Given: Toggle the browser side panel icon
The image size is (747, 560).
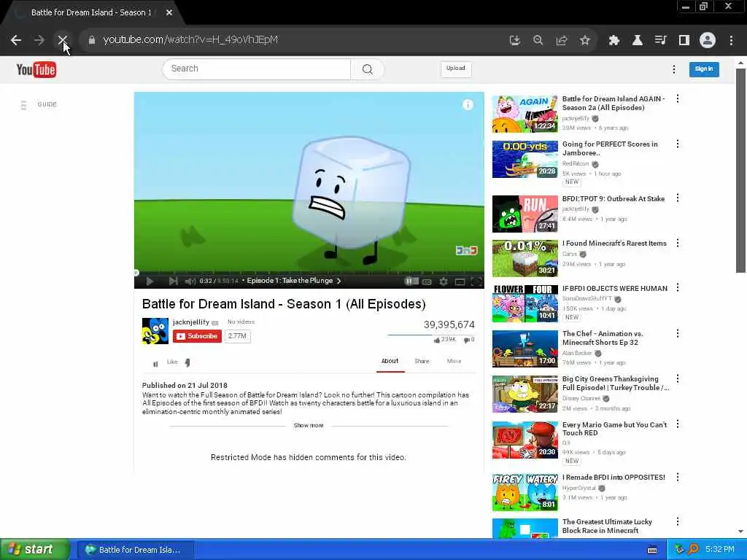Looking at the screenshot, I should pyautogui.click(x=684, y=41).
